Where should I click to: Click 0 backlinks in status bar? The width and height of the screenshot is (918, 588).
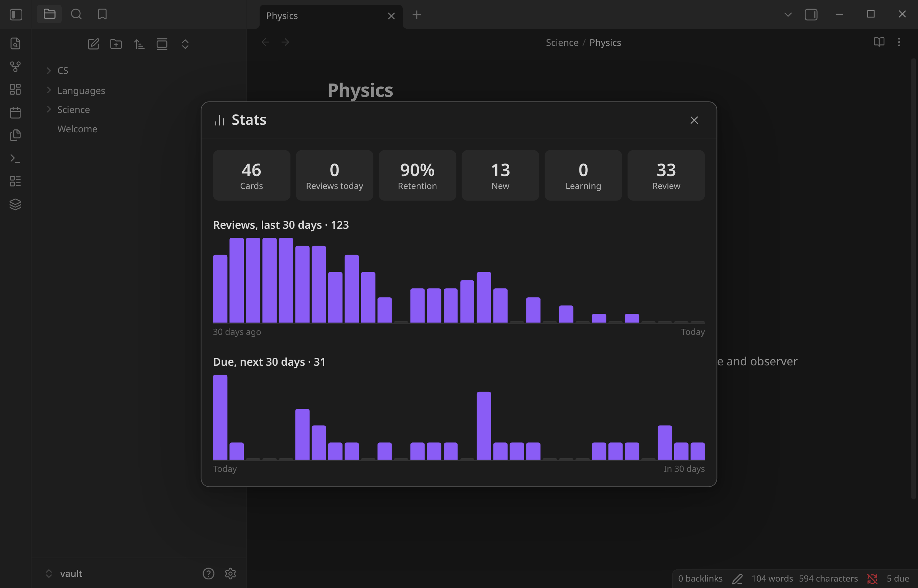700,579
